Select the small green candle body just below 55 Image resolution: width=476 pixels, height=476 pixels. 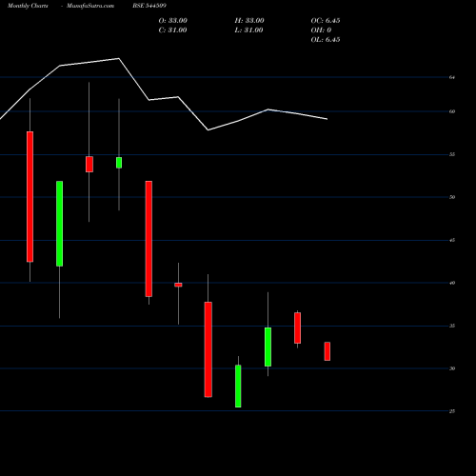click(x=119, y=163)
